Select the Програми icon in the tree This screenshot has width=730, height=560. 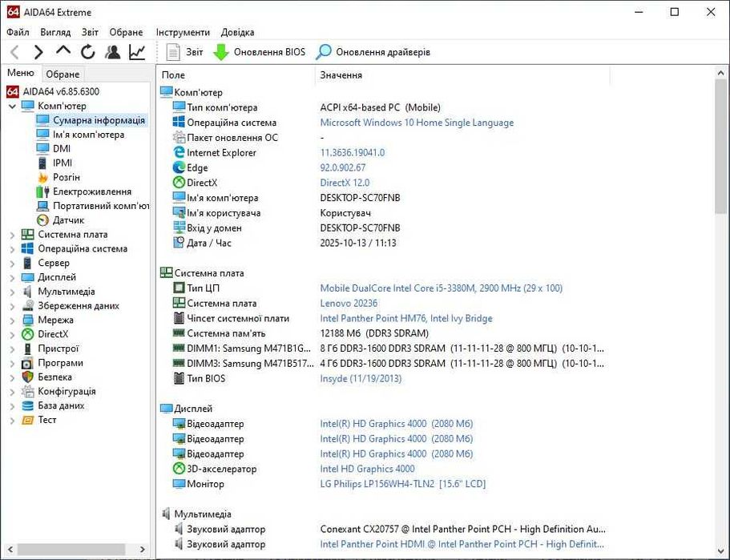(28, 363)
